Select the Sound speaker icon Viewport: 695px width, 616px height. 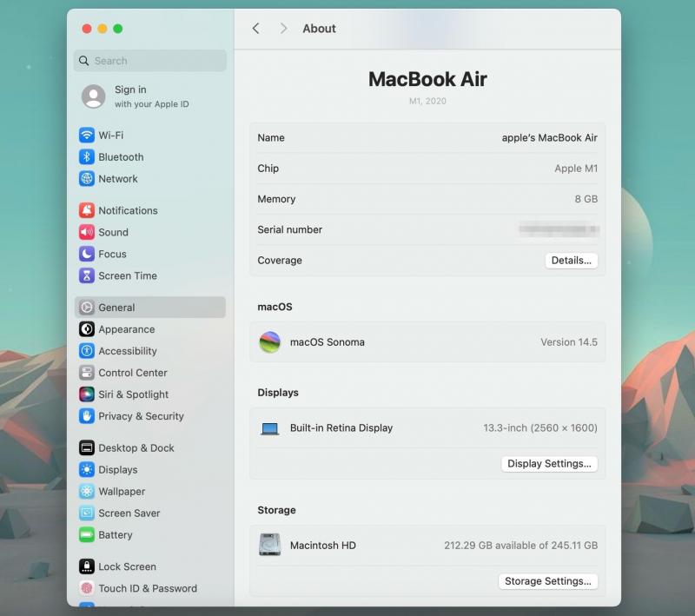coord(87,232)
